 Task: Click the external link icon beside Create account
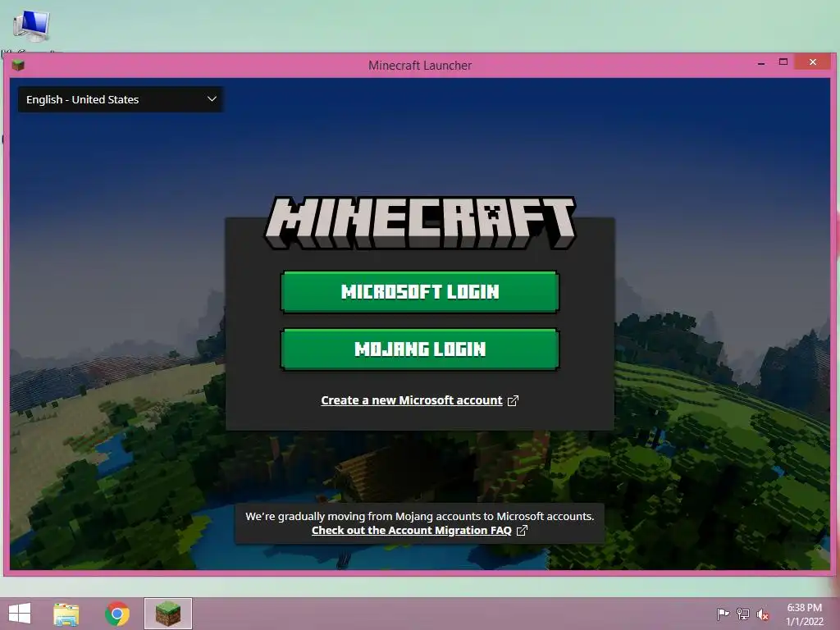click(x=513, y=400)
